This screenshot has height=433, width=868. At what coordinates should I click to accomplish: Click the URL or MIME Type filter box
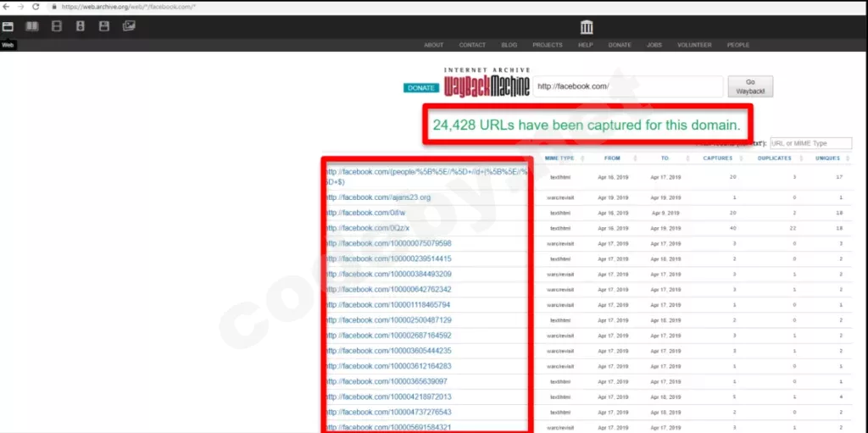point(810,143)
